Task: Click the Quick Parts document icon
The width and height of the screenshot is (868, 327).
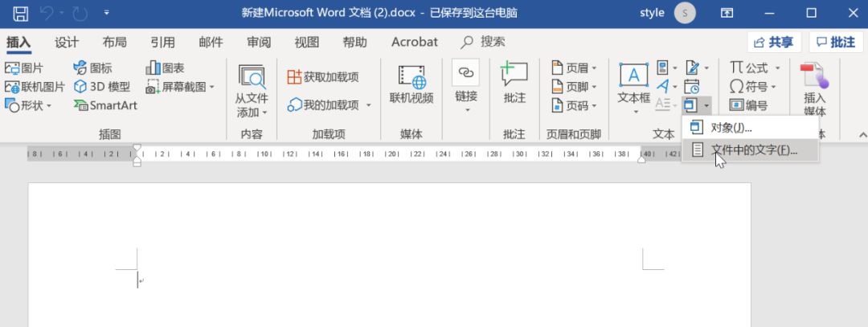Action: [663, 68]
